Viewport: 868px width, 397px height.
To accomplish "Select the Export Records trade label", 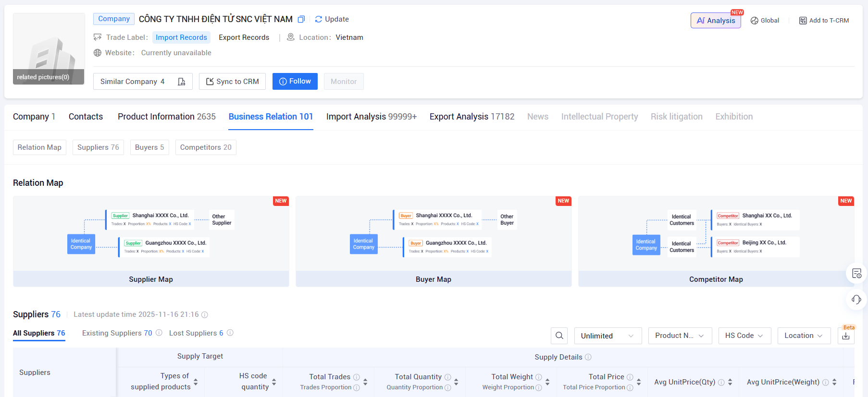I will [x=244, y=37].
